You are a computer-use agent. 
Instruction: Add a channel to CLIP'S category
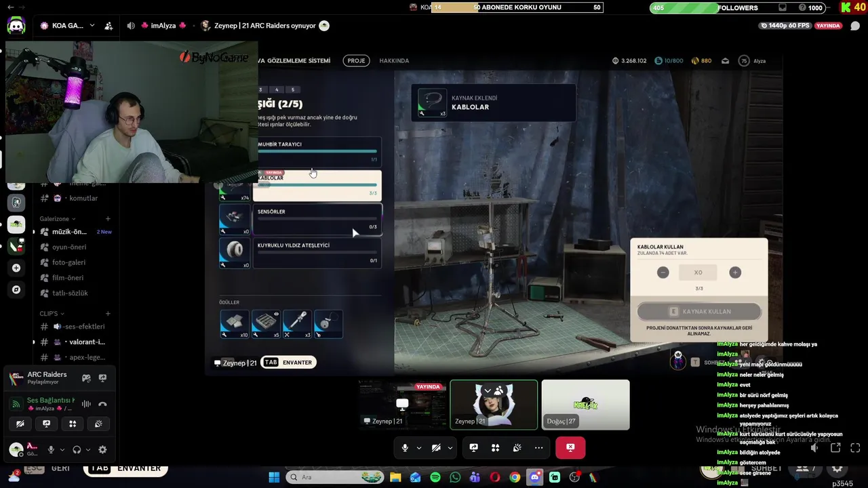coord(108,314)
